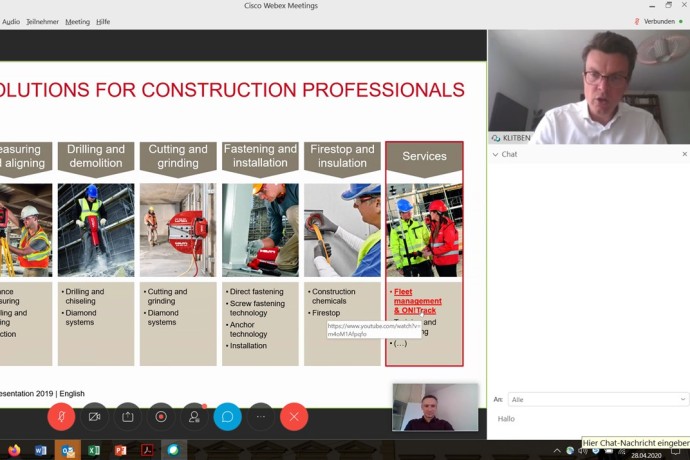Show hidden system tray icons
690x460 pixels.
[558, 451]
